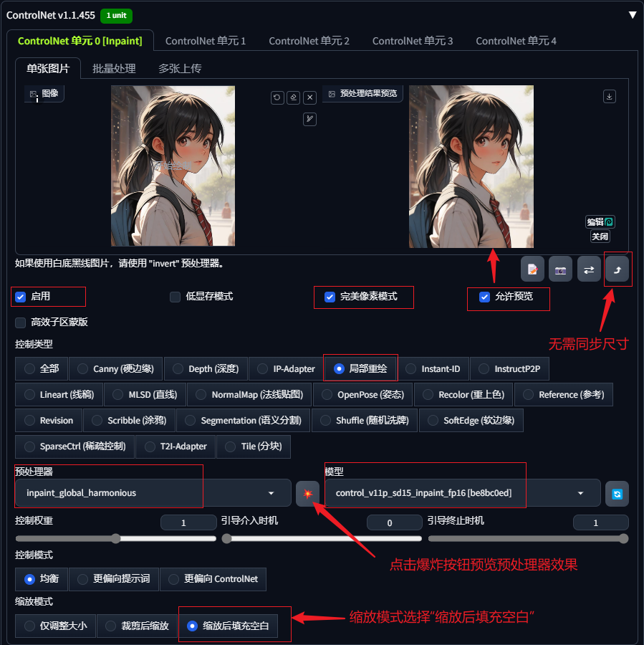The width and height of the screenshot is (644, 645).
Task: Select 裁剪后缩放 resize mode
Action: [138, 626]
